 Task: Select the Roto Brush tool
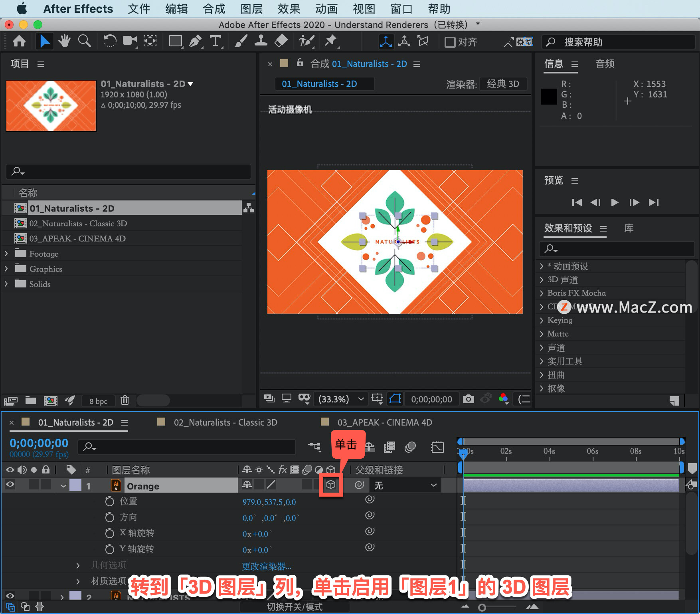306,41
